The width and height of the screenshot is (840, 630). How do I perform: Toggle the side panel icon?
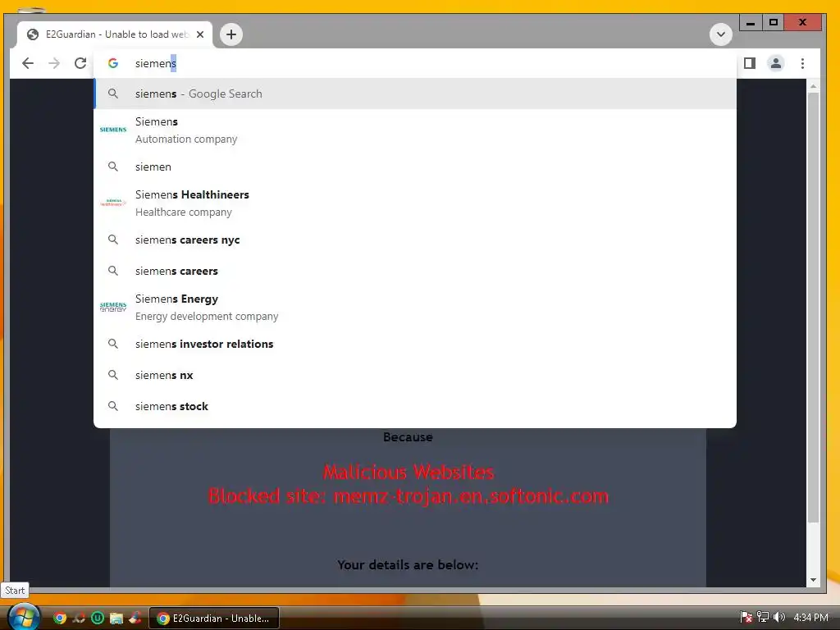click(750, 63)
